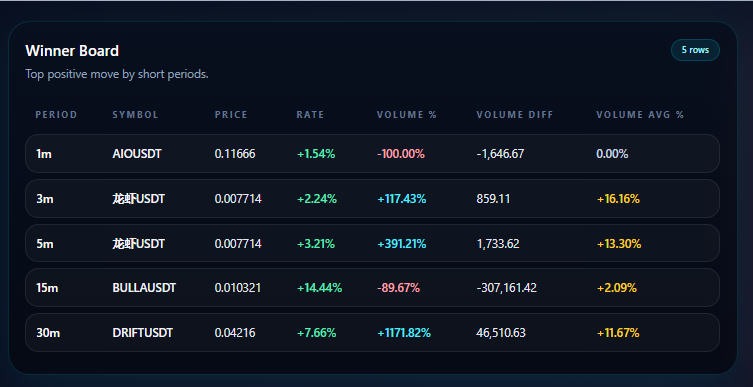Click volume percent -89.67%
This screenshot has width=753, height=387.
pyautogui.click(x=399, y=288)
